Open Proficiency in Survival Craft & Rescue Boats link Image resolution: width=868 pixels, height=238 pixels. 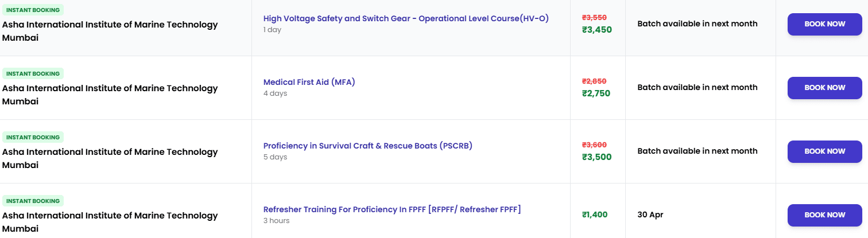coord(368,146)
